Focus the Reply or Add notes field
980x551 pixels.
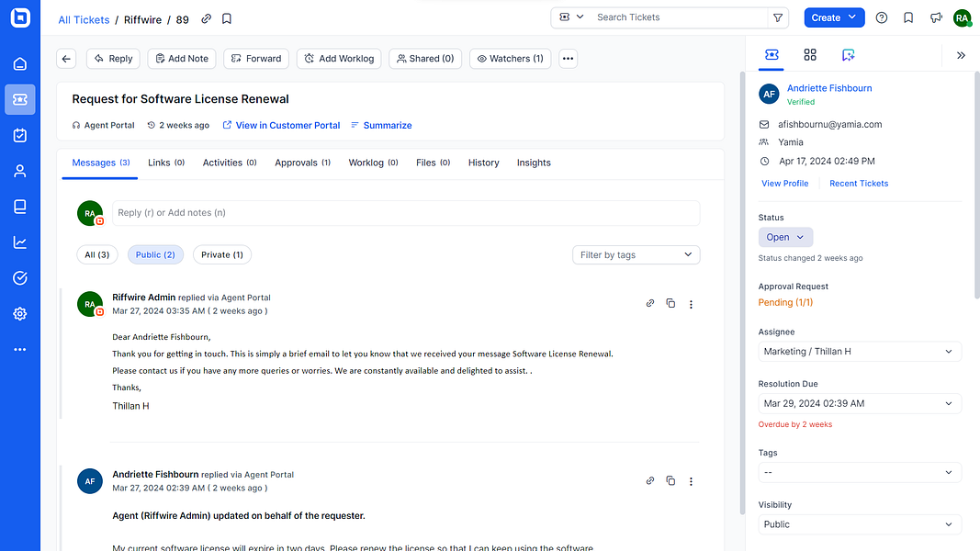point(406,213)
